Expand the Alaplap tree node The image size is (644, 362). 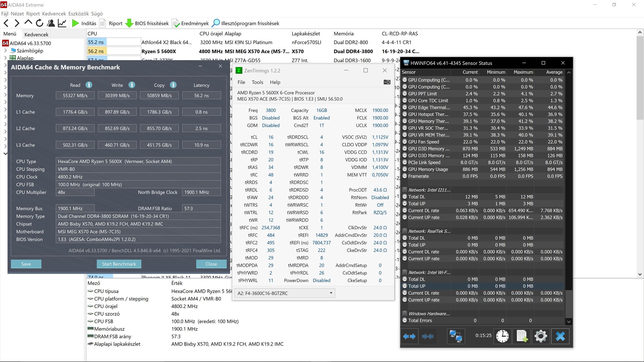(x=5, y=58)
